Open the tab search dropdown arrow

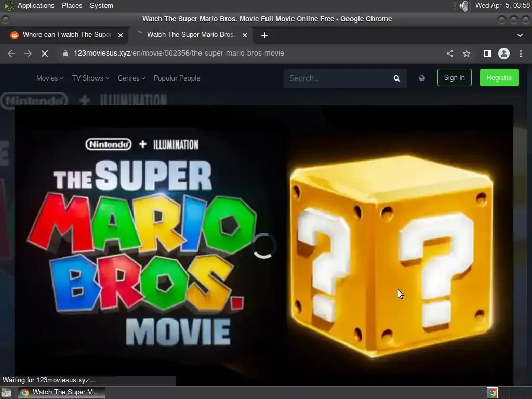coord(520,35)
